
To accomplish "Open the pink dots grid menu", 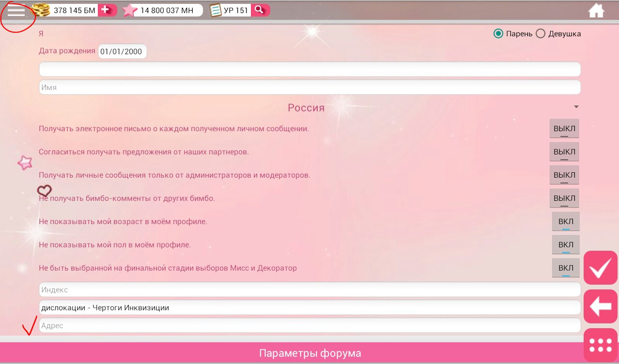I will [600, 345].
